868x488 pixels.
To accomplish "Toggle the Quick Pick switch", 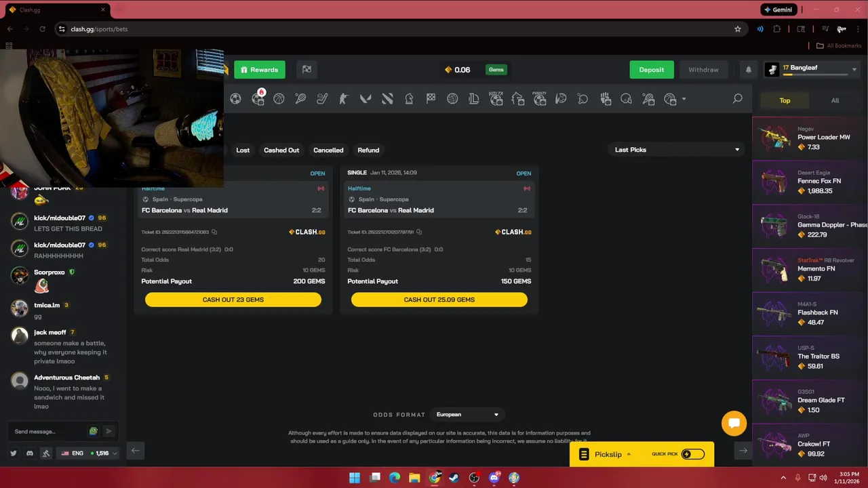I will [692, 454].
